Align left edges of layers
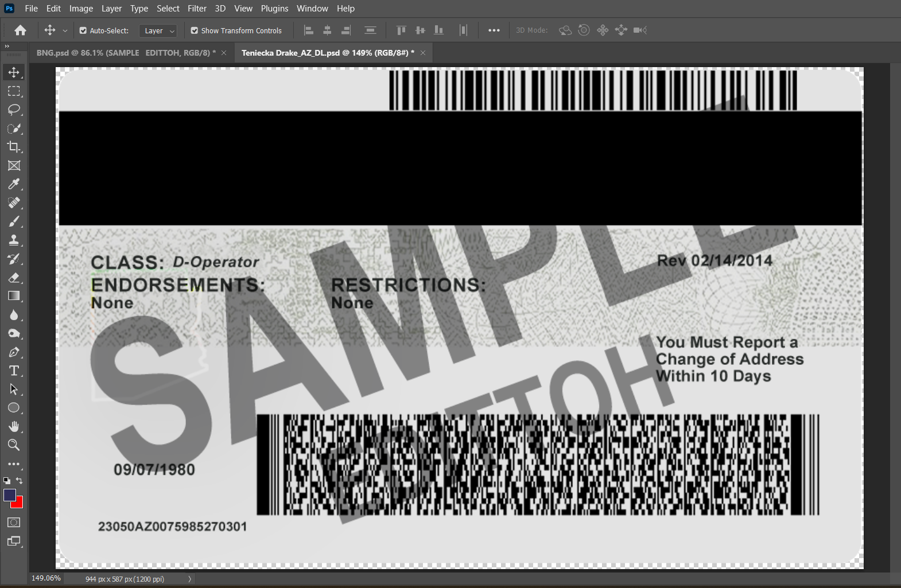Screen dimensions: 901x588 [309, 30]
